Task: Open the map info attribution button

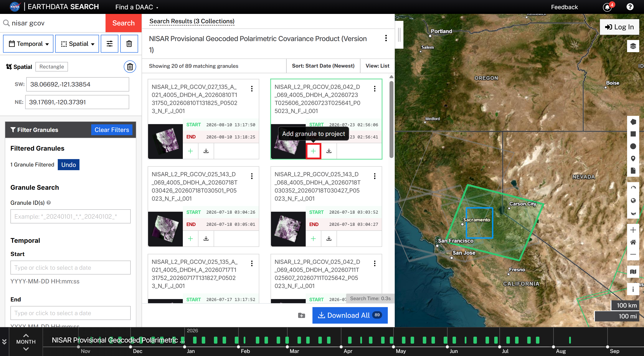Action: [633, 289]
